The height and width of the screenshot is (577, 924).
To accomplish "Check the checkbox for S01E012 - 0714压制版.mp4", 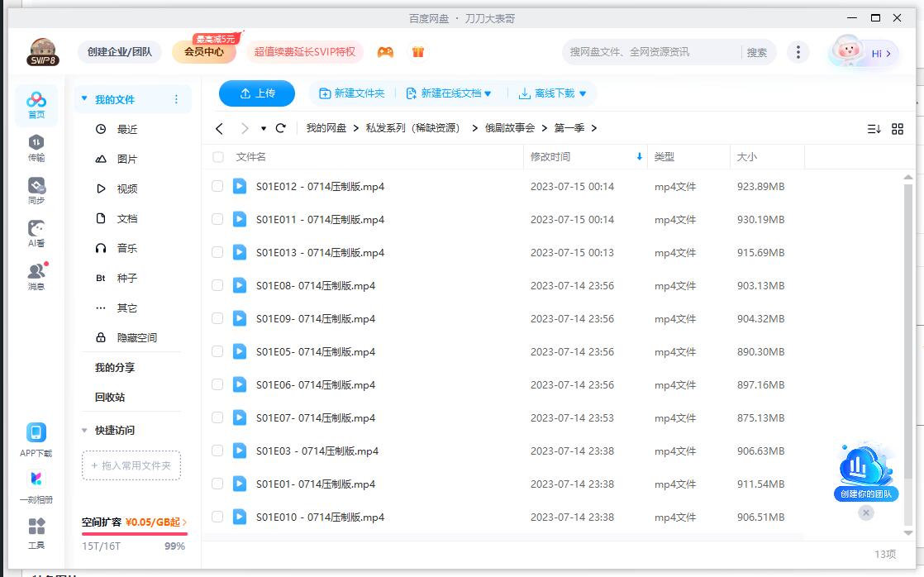I will 217,186.
